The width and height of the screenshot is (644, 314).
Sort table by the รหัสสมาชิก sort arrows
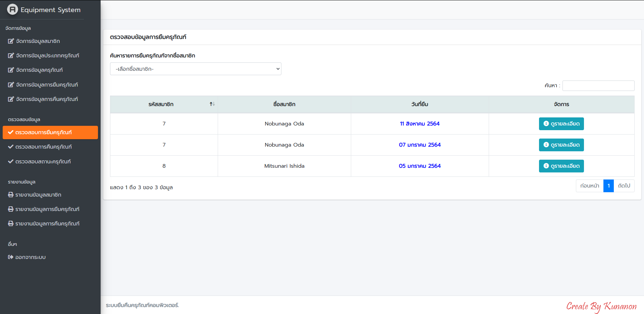pos(212,104)
